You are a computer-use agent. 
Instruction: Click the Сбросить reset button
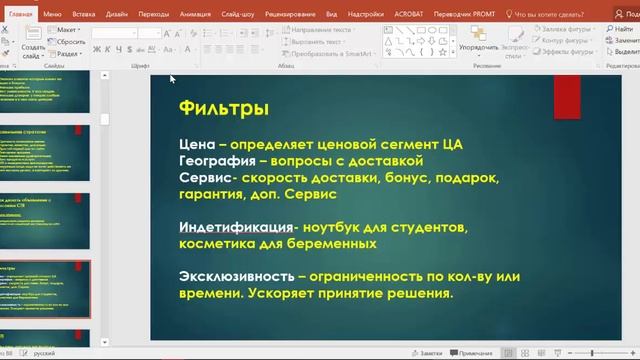click(x=67, y=42)
